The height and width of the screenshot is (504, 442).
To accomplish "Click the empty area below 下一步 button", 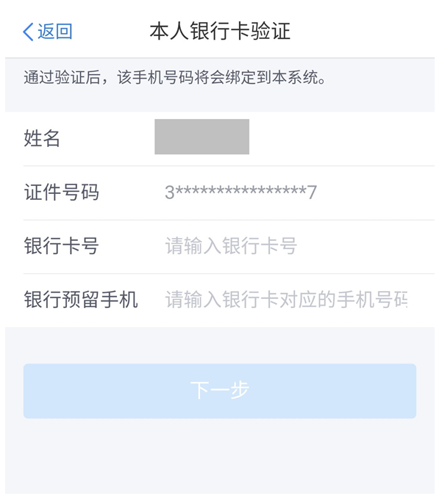I will coord(220,456).
